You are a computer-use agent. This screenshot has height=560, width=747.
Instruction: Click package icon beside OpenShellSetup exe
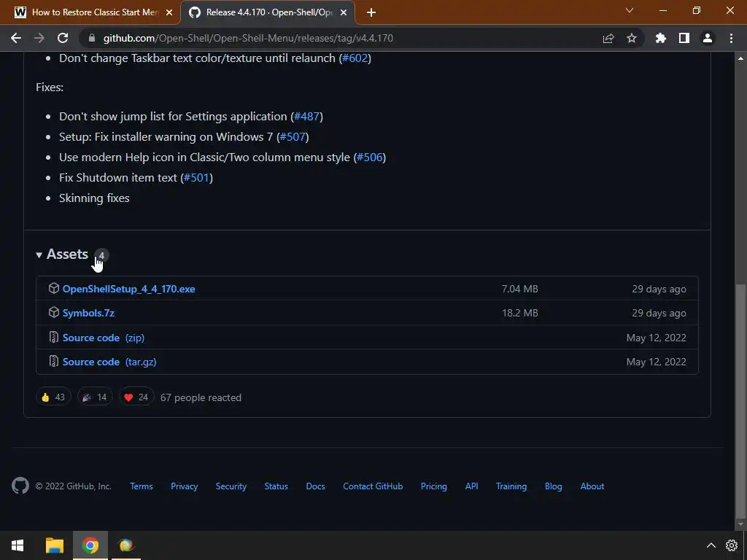point(54,288)
